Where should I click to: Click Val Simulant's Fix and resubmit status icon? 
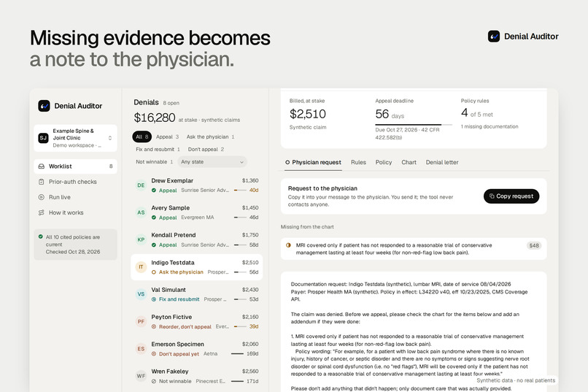click(x=154, y=299)
